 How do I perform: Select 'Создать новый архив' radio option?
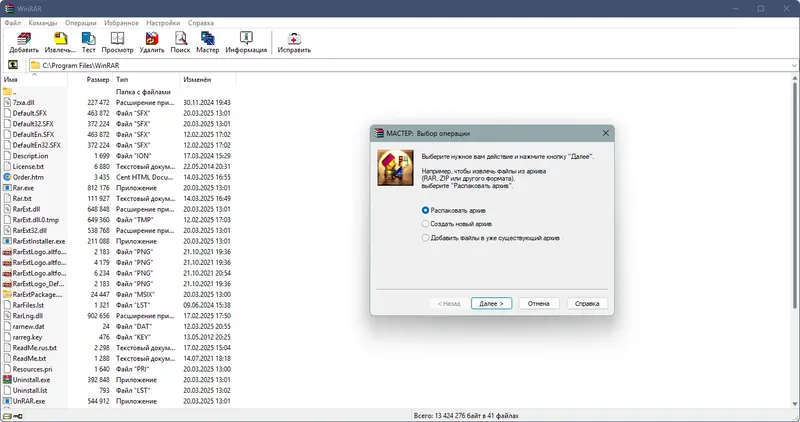pyautogui.click(x=425, y=224)
